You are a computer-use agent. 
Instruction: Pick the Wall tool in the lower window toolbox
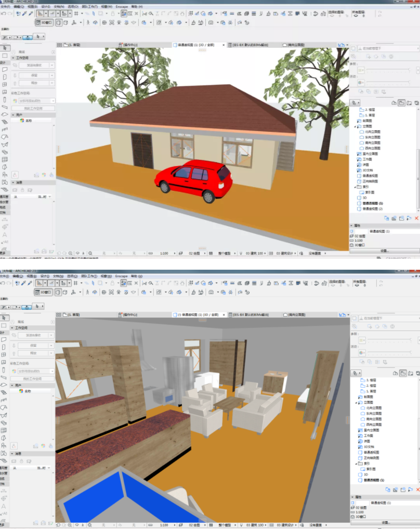pos(4,340)
